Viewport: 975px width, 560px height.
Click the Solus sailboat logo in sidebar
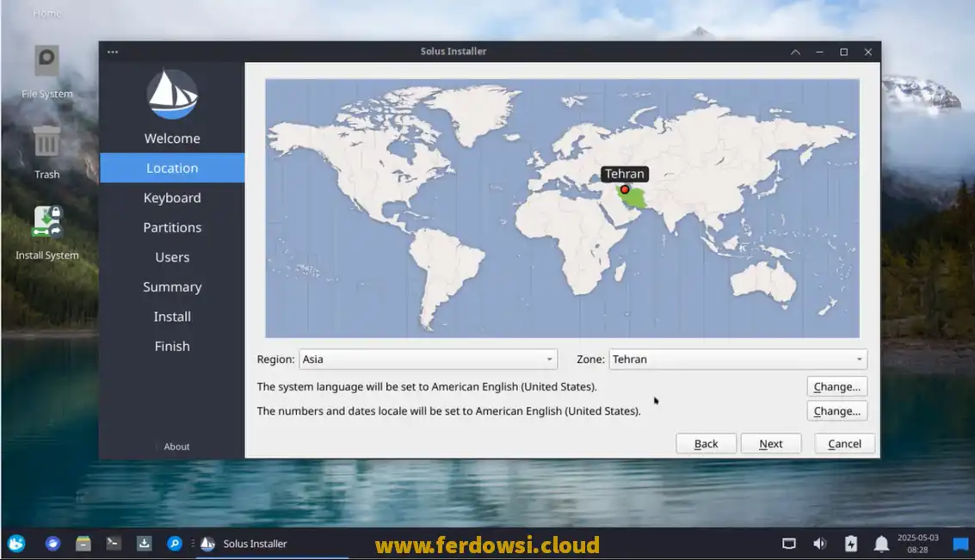[172, 95]
